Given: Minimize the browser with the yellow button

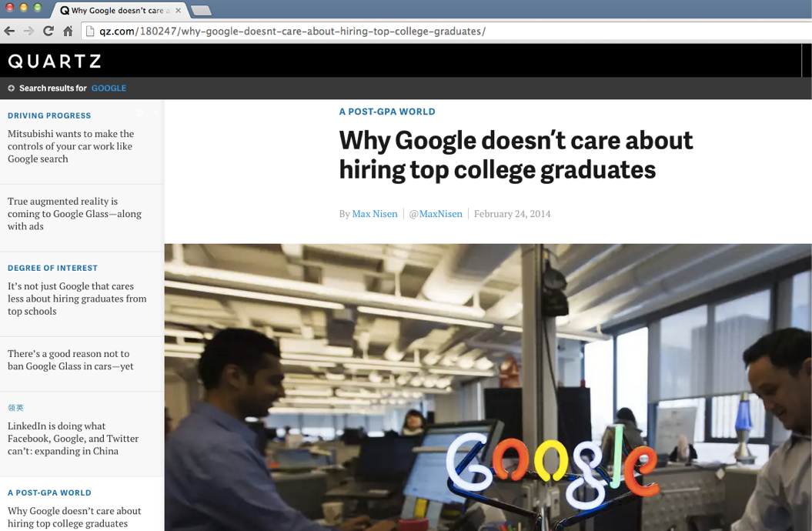Looking at the screenshot, I should [x=23, y=8].
